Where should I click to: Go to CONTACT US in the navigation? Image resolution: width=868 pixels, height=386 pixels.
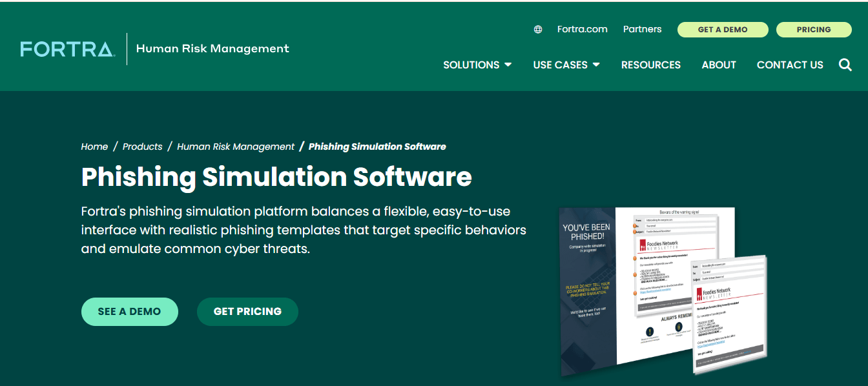790,65
